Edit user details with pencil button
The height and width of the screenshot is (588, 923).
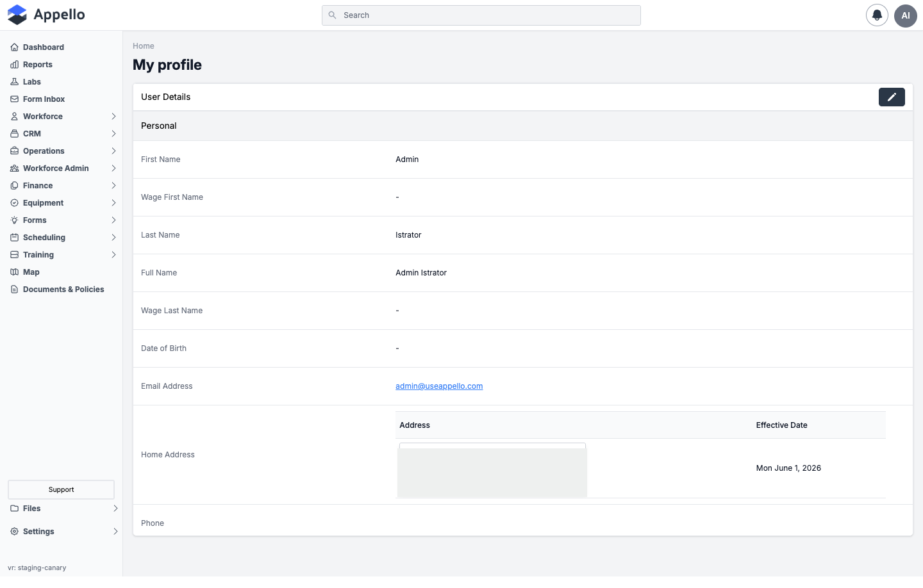click(x=892, y=97)
